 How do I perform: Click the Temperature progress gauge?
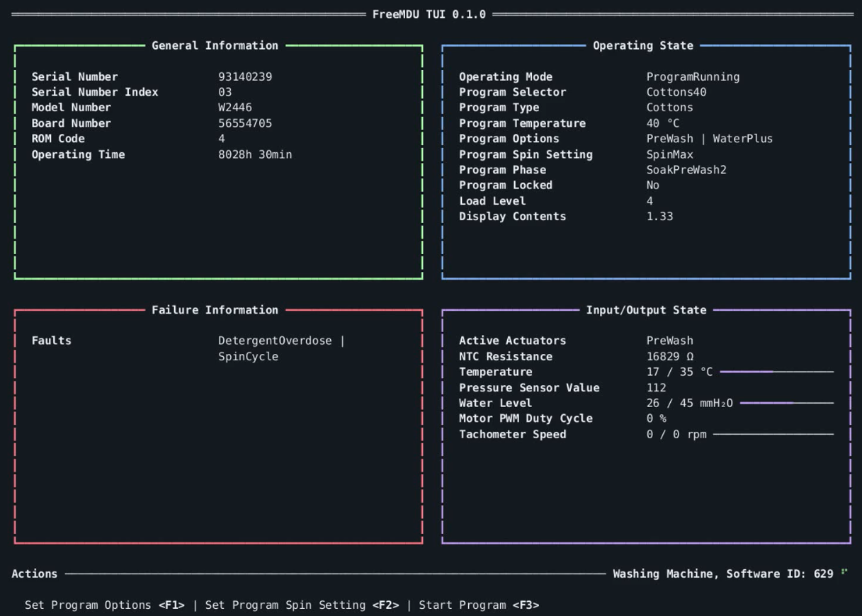pos(777,372)
